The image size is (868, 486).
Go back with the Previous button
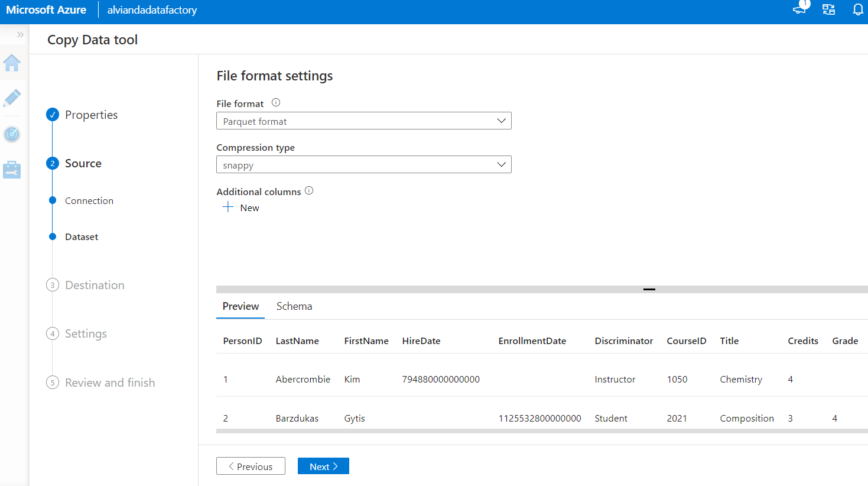[251, 466]
